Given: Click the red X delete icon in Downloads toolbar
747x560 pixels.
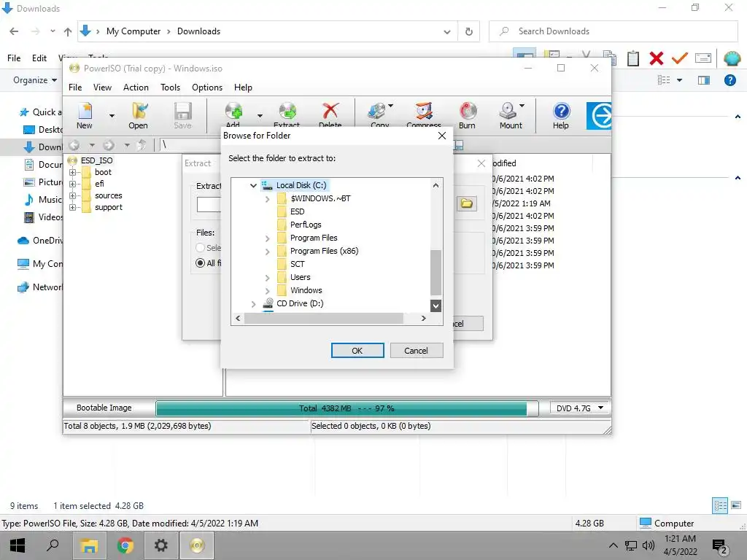Looking at the screenshot, I should point(657,58).
